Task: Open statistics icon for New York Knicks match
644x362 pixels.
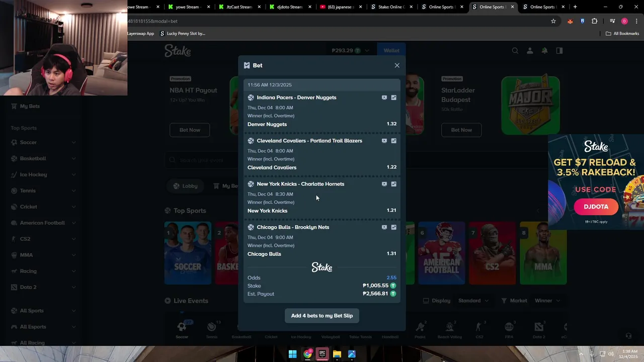Action: pyautogui.click(x=393, y=184)
